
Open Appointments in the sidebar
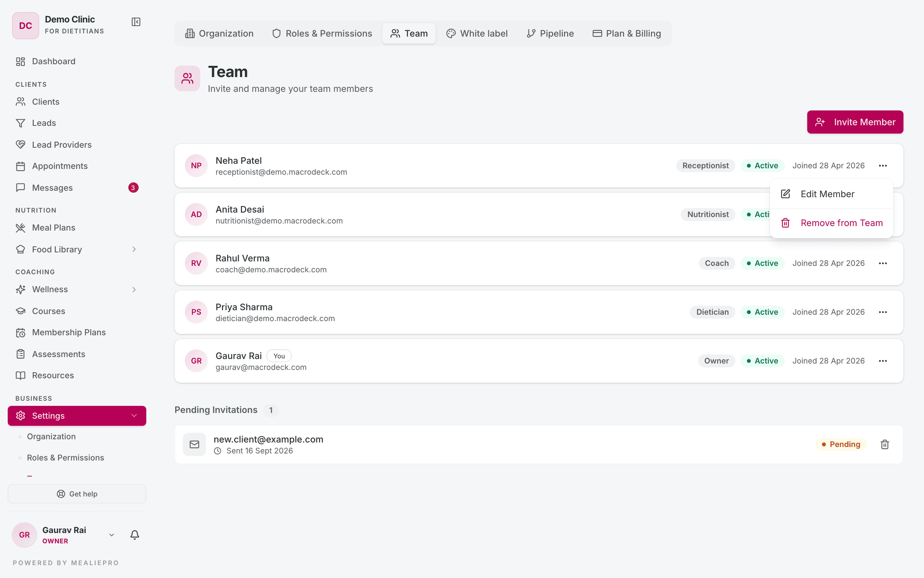point(77,166)
